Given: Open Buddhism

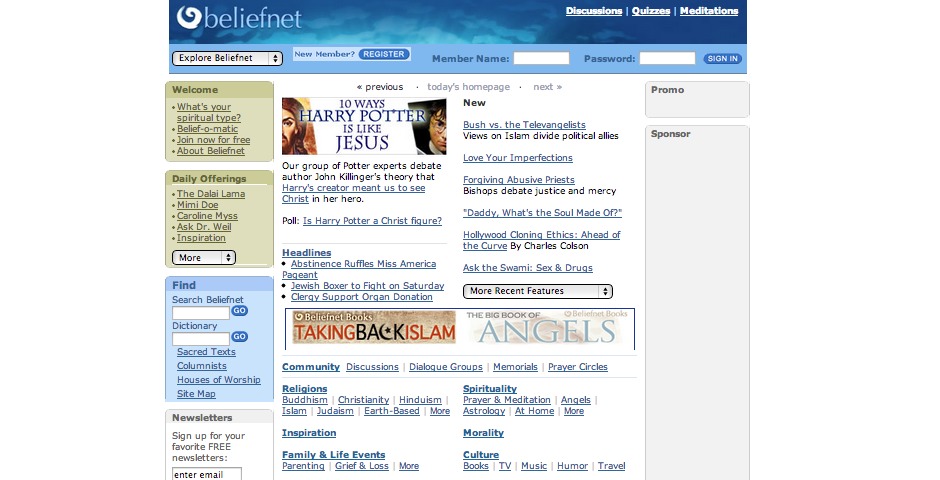Looking at the screenshot, I should [x=305, y=400].
